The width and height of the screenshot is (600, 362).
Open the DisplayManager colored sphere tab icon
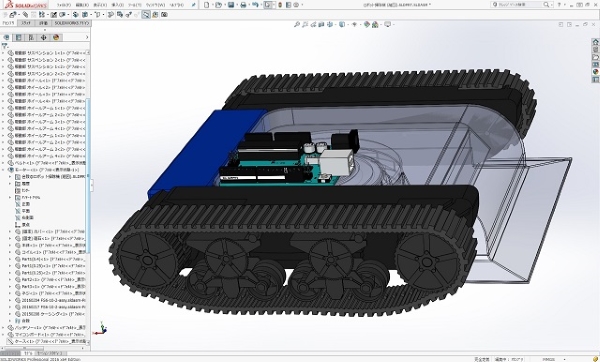[x=56, y=37]
